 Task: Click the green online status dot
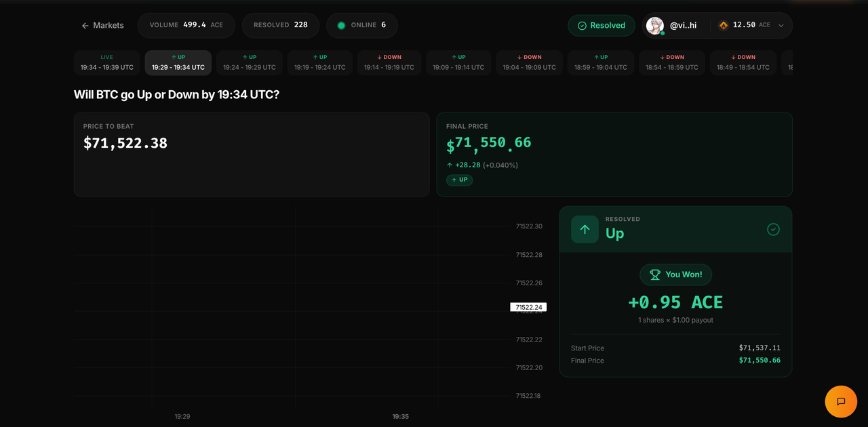pyautogui.click(x=341, y=25)
